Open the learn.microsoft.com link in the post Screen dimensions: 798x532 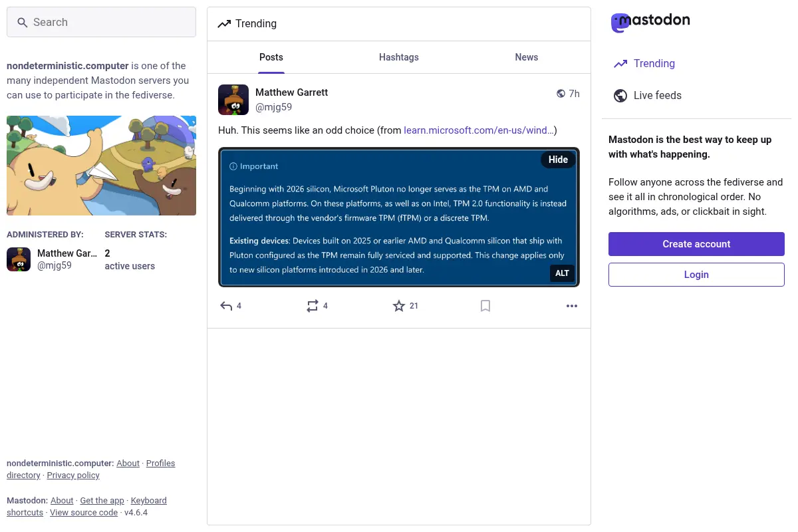coord(479,130)
